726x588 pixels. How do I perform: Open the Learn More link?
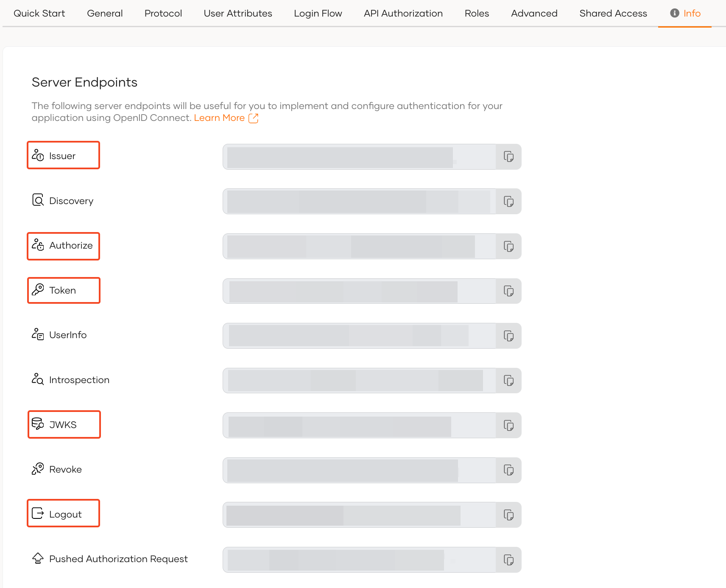click(x=219, y=118)
